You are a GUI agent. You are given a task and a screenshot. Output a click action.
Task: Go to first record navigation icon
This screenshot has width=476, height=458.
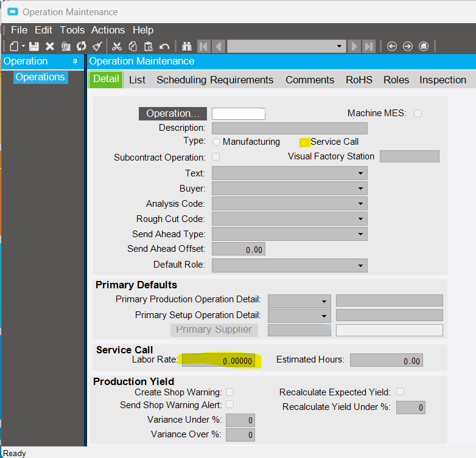(204, 46)
